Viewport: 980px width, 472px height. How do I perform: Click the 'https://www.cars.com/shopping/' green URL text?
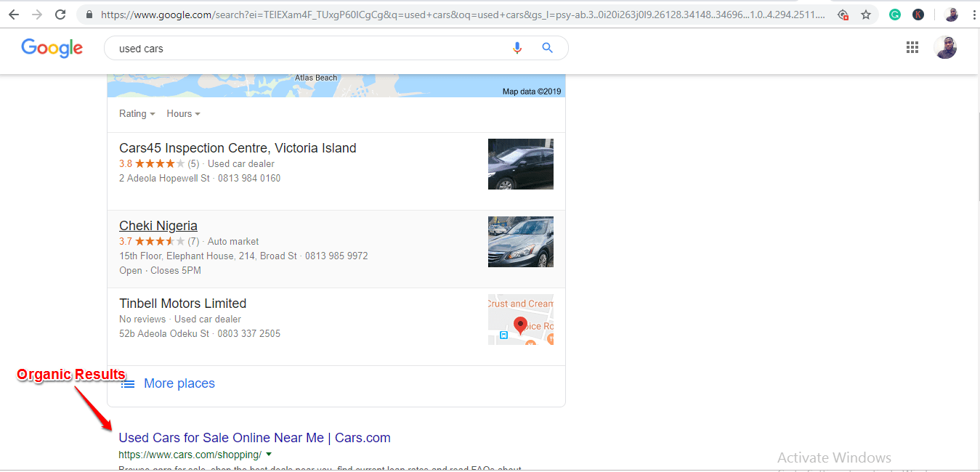pyautogui.click(x=190, y=455)
